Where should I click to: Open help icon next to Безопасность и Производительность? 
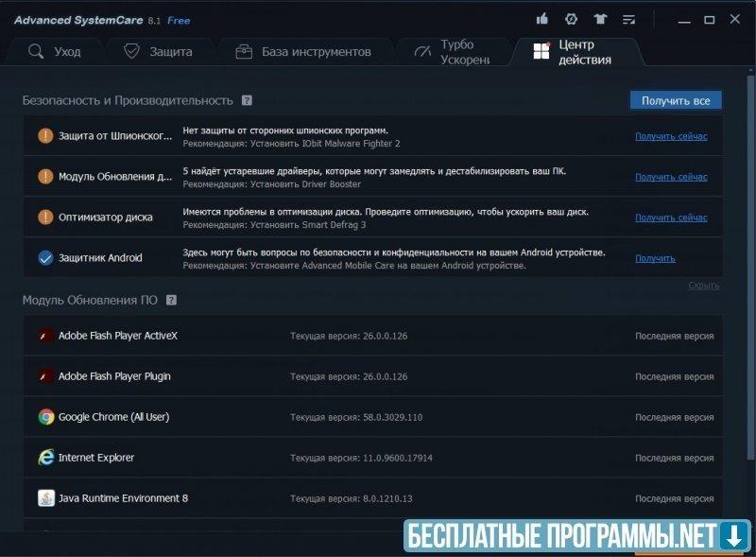[x=247, y=100]
